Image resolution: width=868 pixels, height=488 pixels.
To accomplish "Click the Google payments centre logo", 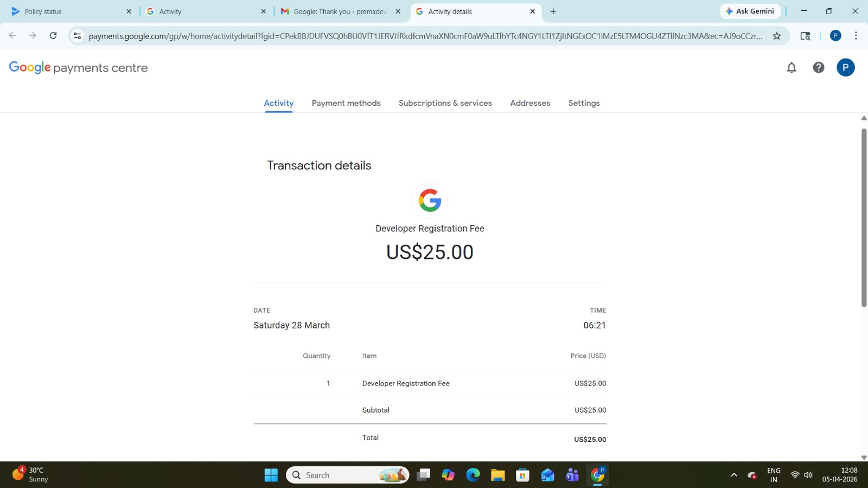I will [78, 67].
